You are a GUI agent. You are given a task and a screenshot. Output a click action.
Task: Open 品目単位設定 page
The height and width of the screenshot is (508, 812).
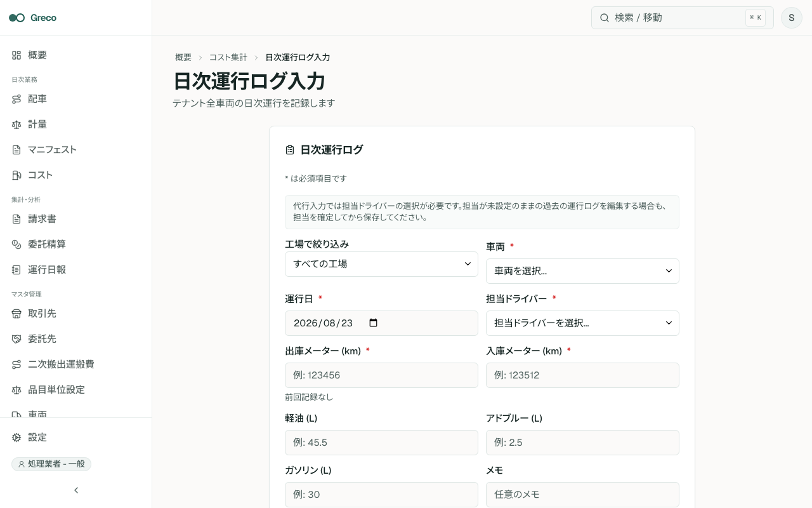point(75,390)
